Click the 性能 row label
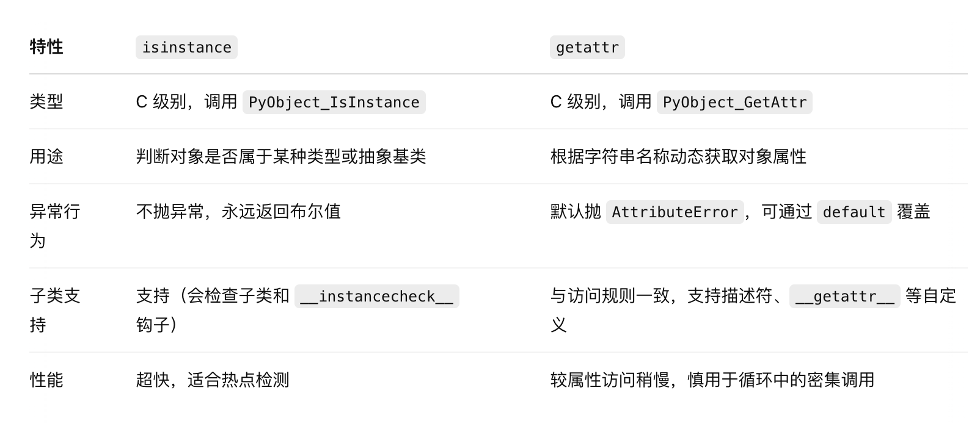Image resolution: width=980 pixels, height=426 pixels. coord(46,380)
